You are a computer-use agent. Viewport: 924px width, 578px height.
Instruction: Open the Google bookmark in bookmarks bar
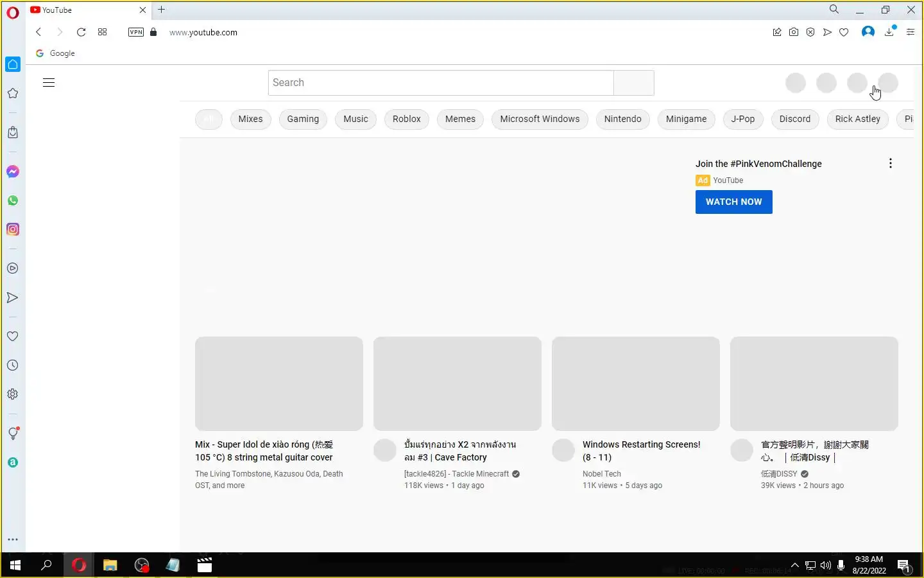click(x=56, y=53)
